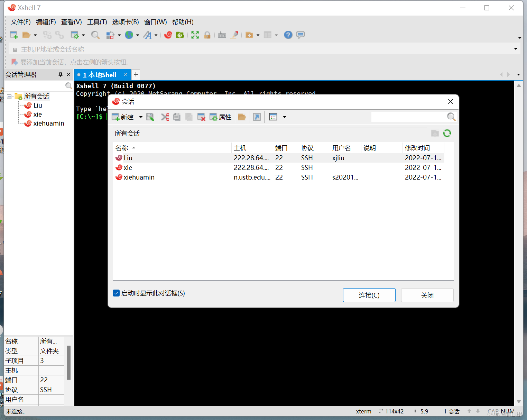Screen dimensions: 527x420
Task: Click the properties panel vertical scrollbar
Action: click(68, 363)
